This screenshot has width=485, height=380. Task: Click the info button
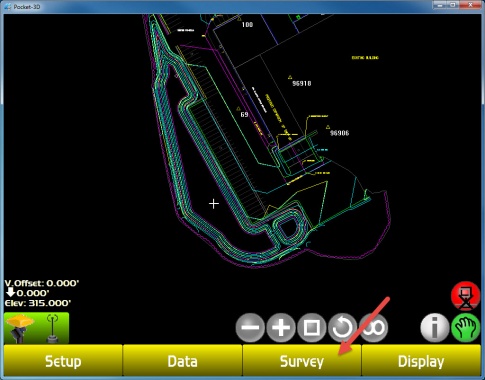coord(434,328)
